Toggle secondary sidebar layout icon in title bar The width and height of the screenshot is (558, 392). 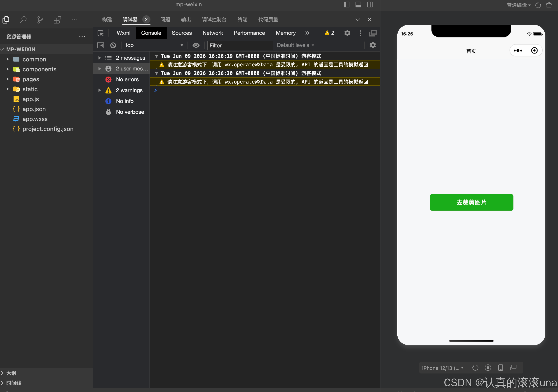pyautogui.click(x=370, y=5)
